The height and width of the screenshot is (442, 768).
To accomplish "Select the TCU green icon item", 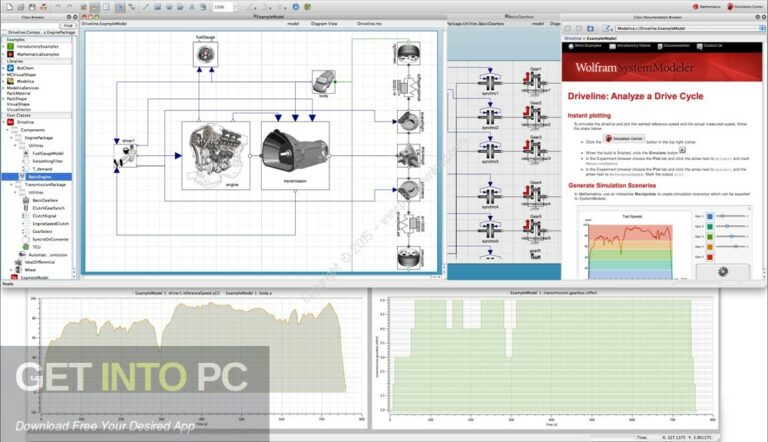I will (x=26, y=246).
